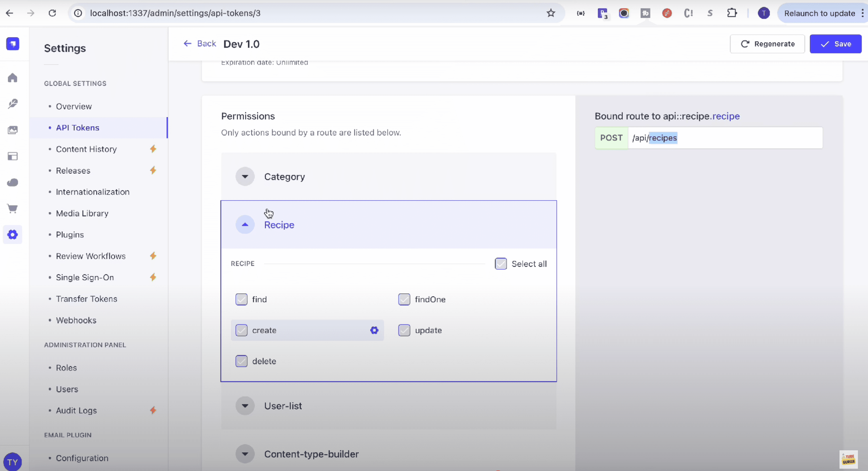868x471 pixels.
Task: Select API Tokens in settings menu
Action: click(77, 128)
